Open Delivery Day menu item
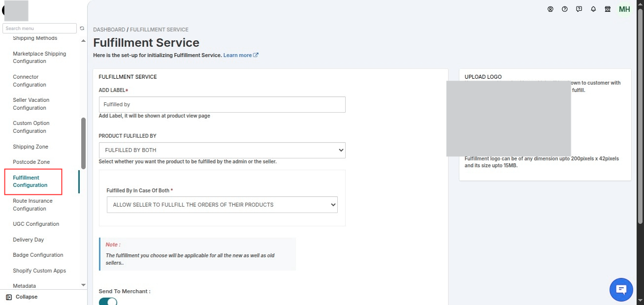644x305 pixels. click(28, 240)
